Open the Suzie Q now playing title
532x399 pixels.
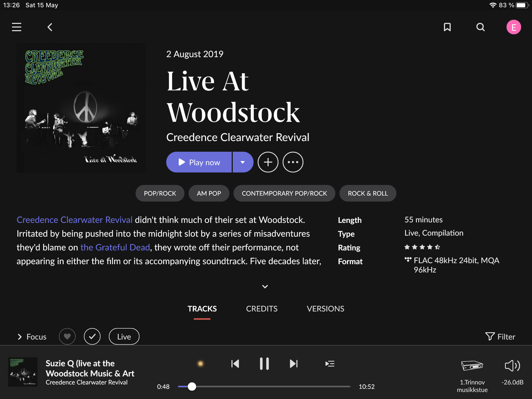point(90,368)
